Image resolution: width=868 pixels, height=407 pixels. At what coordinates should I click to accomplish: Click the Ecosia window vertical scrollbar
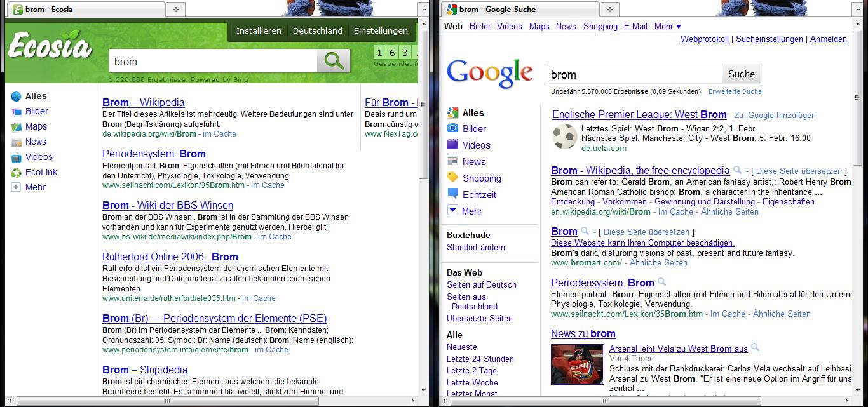click(x=424, y=104)
